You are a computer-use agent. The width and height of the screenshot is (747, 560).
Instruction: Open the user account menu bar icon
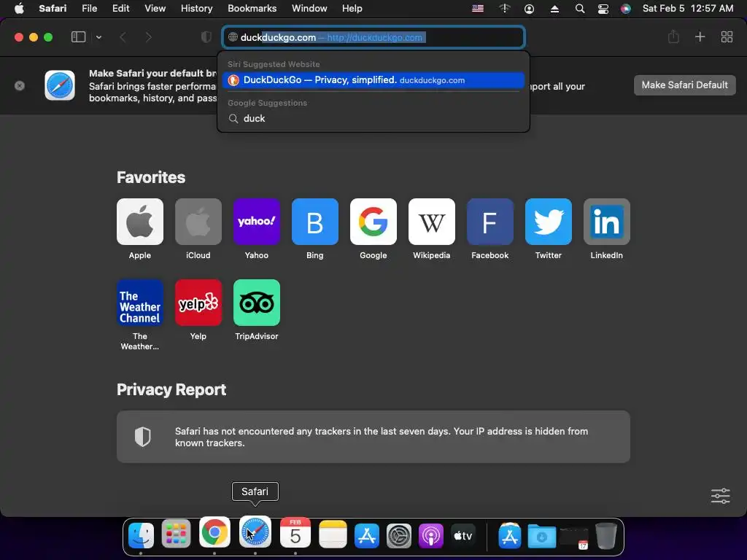pyautogui.click(x=530, y=9)
